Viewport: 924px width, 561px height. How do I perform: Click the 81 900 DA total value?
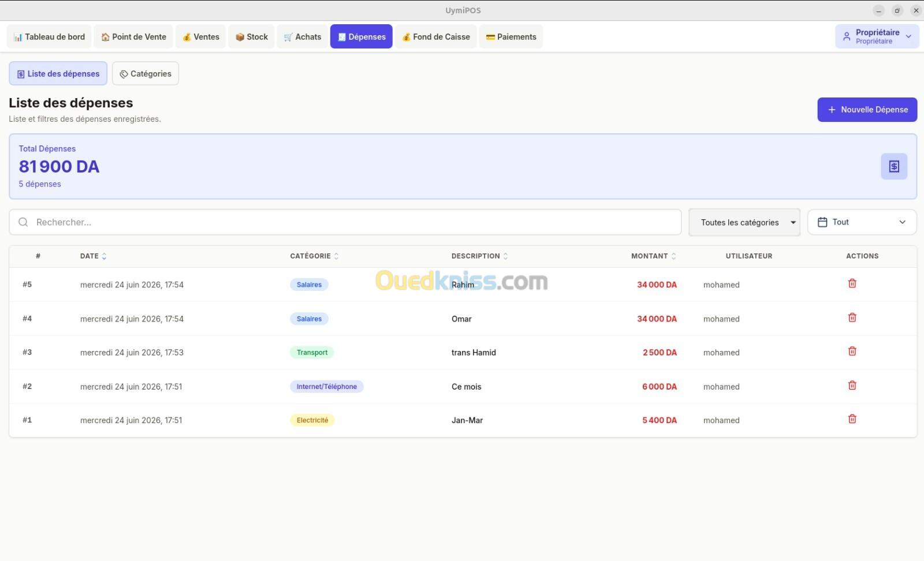(59, 166)
